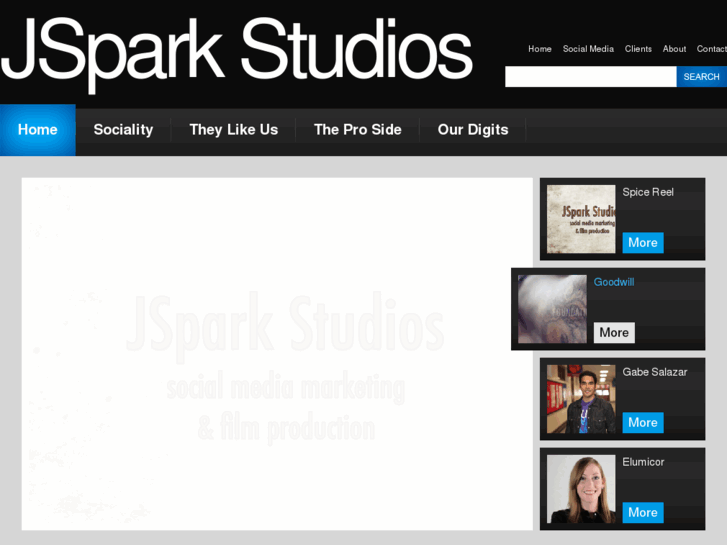Open the Our Digits menu item
The image size is (727, 545).
point(473,129)
